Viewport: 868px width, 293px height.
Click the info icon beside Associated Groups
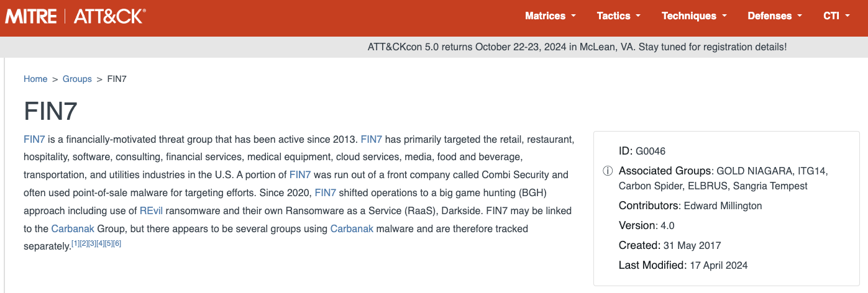coord(608,171)
